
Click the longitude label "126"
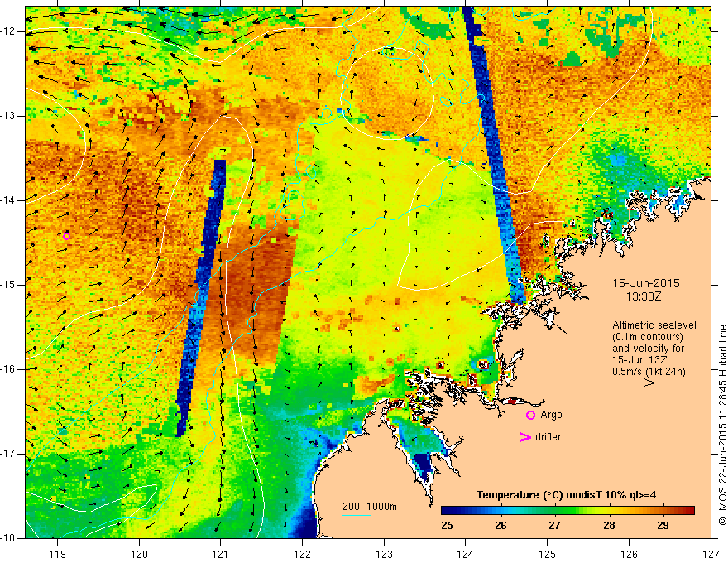(x=629, y=554)
